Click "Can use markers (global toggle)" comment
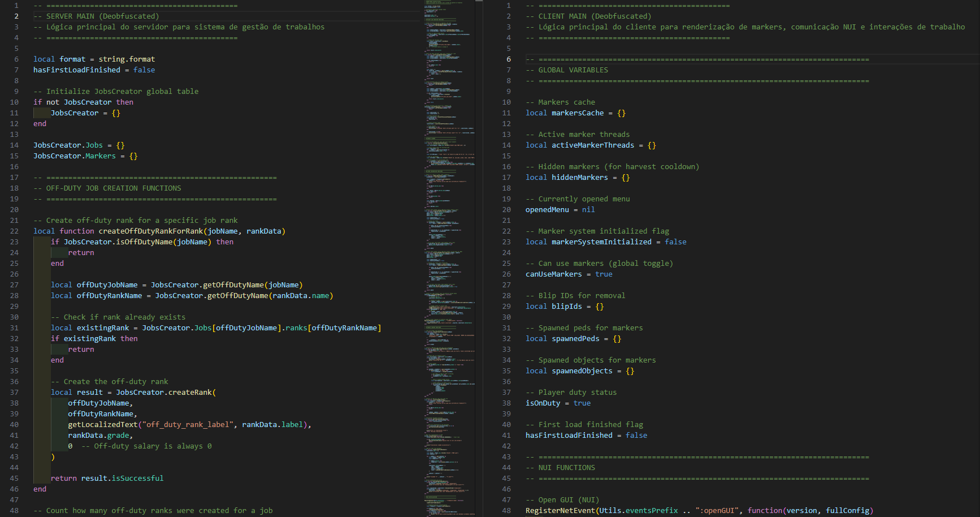 (x=599, y=264)
